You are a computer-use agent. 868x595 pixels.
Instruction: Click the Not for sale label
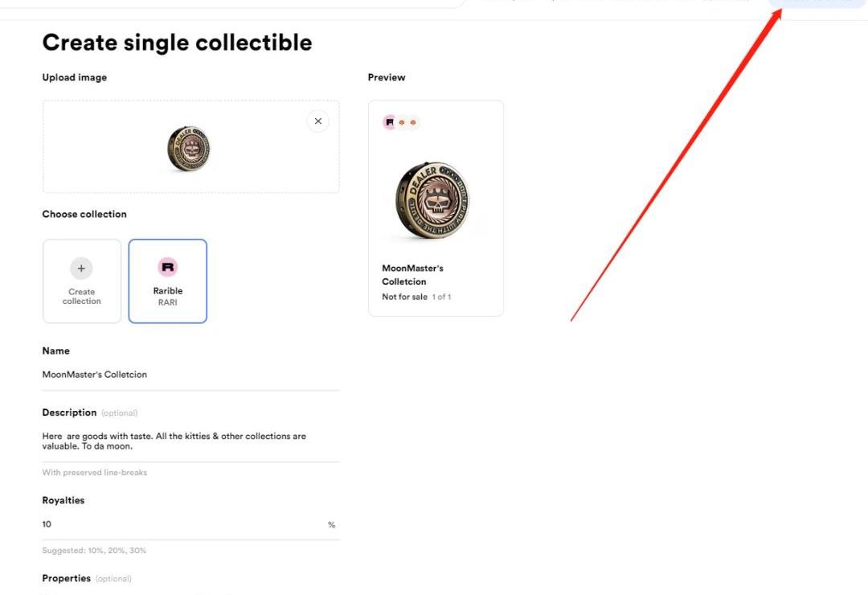click(x=404, y=297)
